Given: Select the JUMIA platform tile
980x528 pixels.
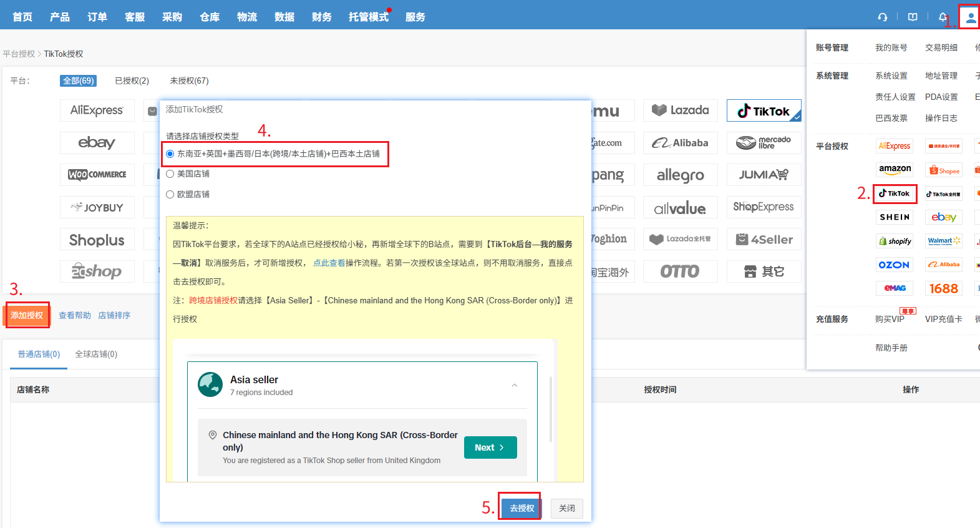Looking at the screenshot, I should 764,175.
